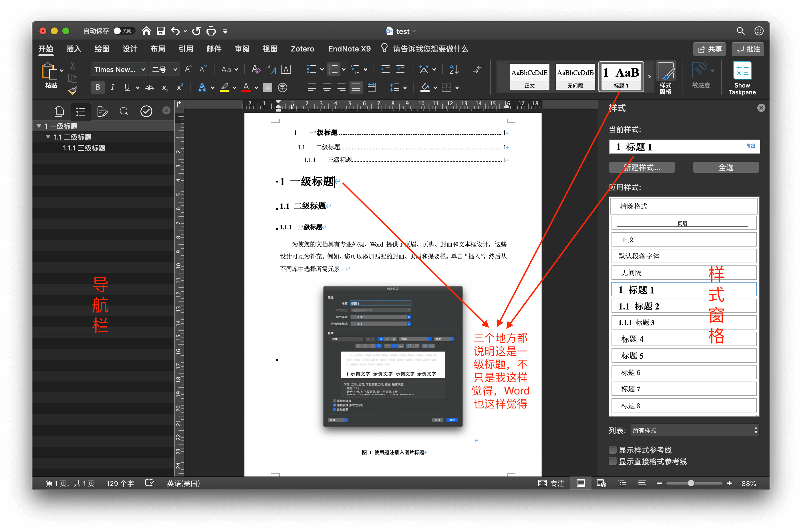This screenshot has height=532, width=802.
Task: Click the Clear formatting icon
Action: coord(256,69)
